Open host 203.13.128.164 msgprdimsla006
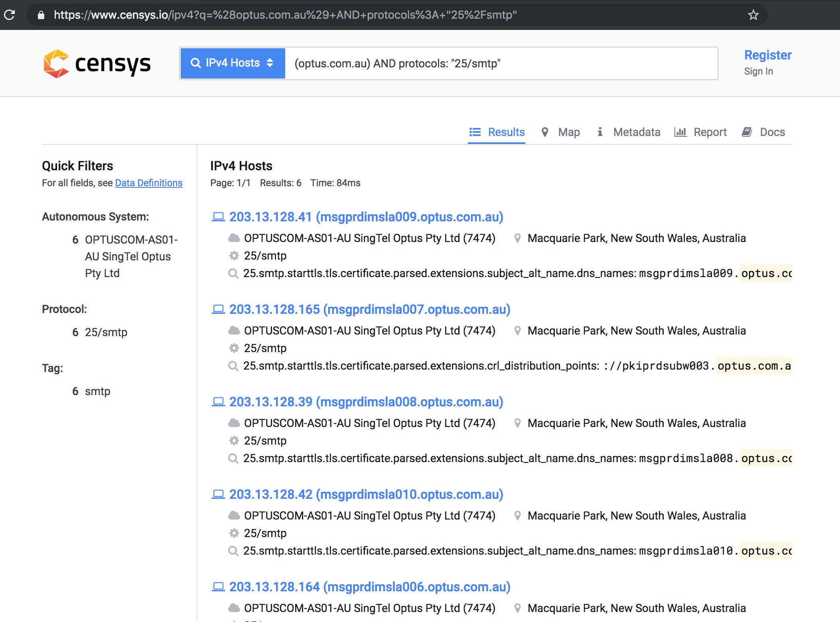Image resolution: width=840 pixels, height=622 pixels. (370, 587)
